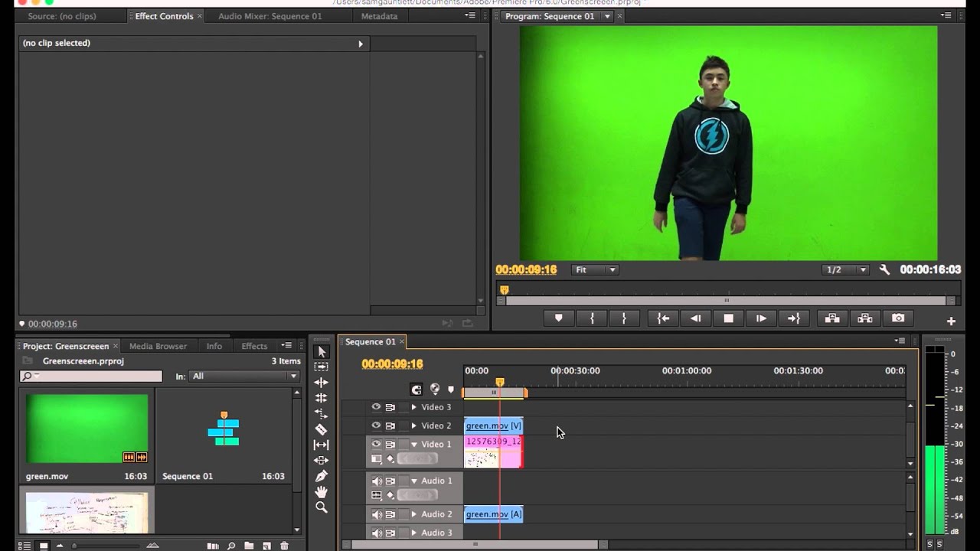Mute Audio 1 track speaker icon

[x=377, y=481]
